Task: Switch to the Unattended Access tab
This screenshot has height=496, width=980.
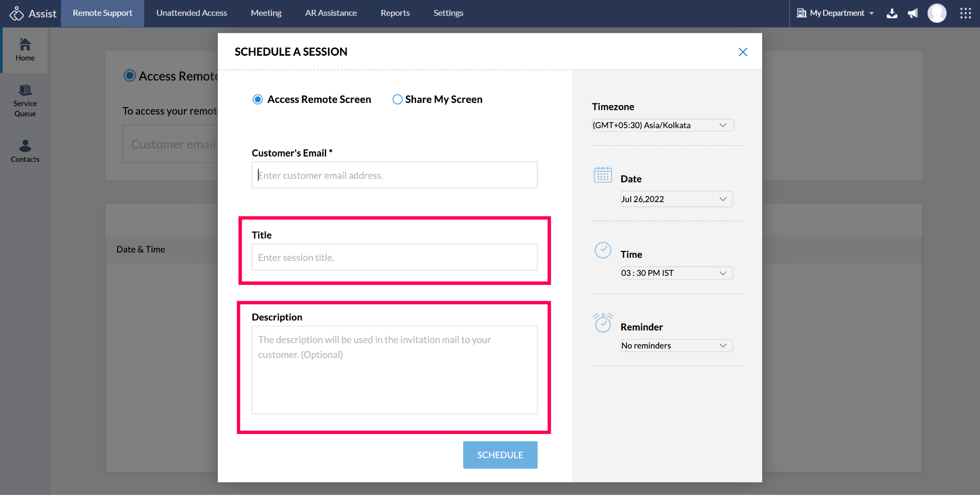Action: point(191,13)
